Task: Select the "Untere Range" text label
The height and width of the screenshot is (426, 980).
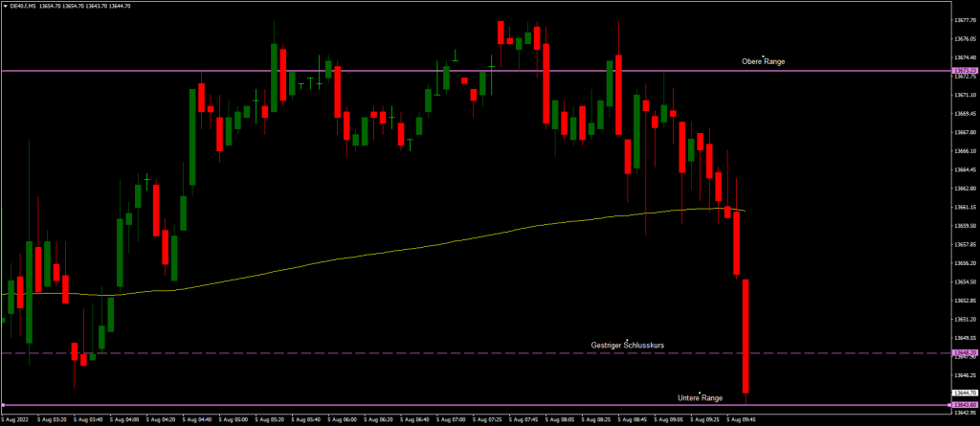Action: 700,397
